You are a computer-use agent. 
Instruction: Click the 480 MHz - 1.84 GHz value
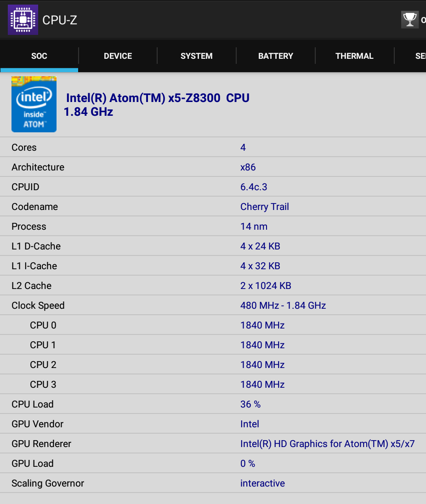pyautogui.click(x=283, y=306)
